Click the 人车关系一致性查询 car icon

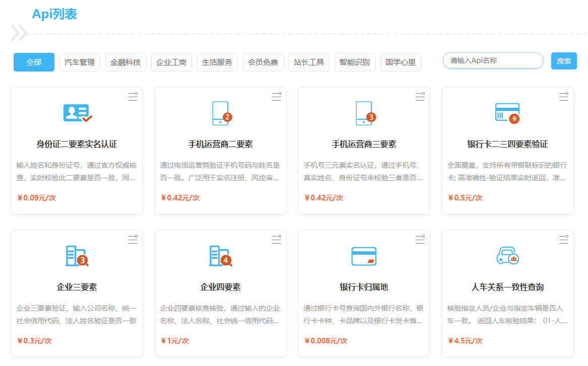tap(507, 256)
